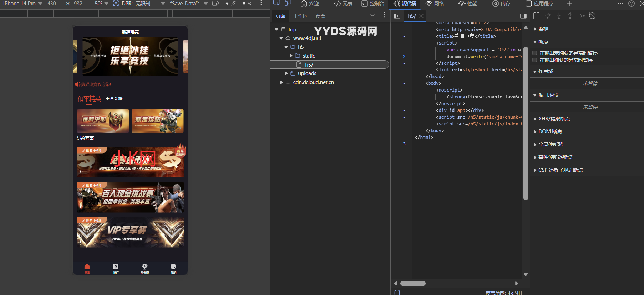The height and width of the screenshot is (295, 644).
Task: Switch to the 内存 memory tab
Action: point(501,4)
